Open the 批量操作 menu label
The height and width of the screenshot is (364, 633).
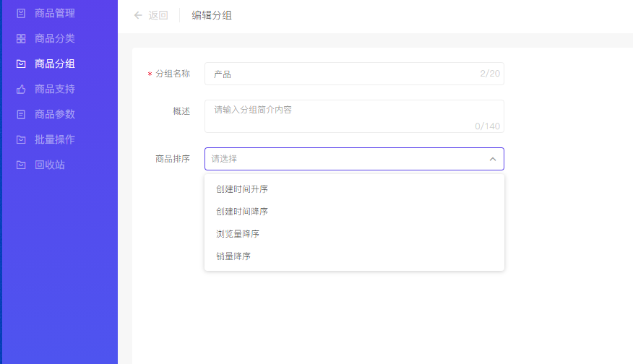[x=55, y=139]
